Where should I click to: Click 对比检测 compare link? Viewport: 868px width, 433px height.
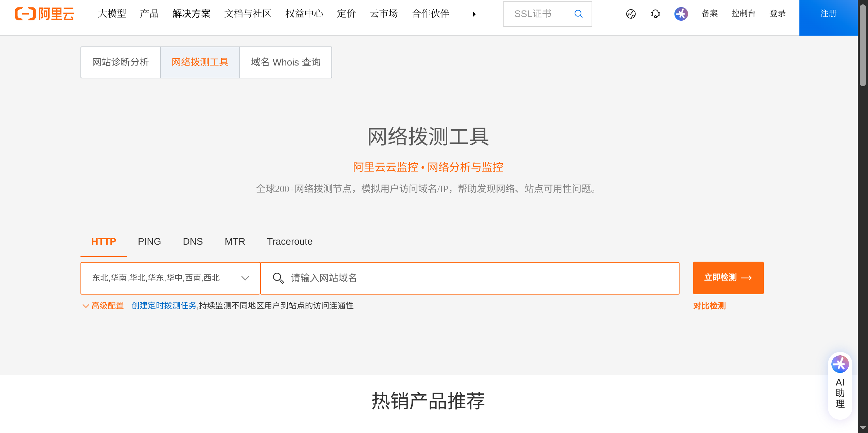[709, 306]
